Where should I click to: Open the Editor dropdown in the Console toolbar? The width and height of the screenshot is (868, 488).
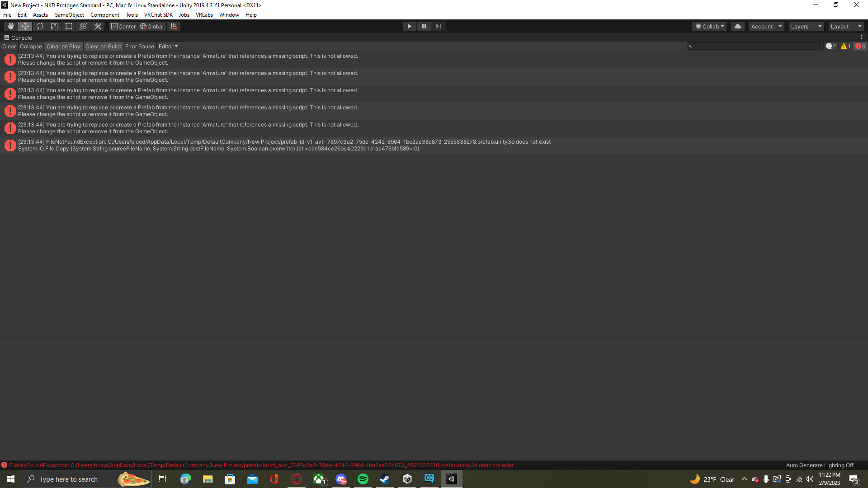[168, 46]
